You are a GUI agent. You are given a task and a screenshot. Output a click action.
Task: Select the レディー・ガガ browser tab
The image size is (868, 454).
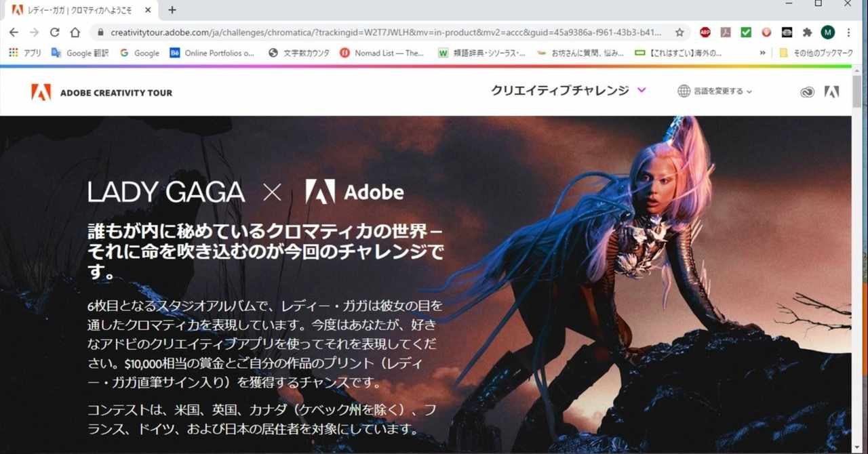(x=81, y=10)
